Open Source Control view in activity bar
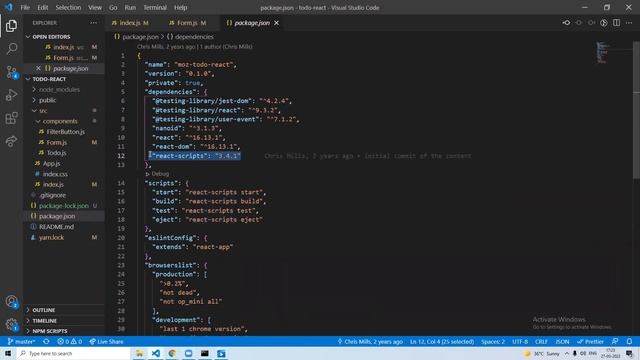Image resolution: width=640 pixels, height=360 pixels. coord(11,72)
